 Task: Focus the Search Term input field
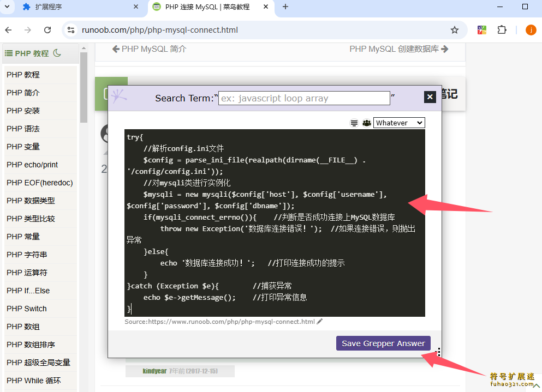tap(304, 98)
